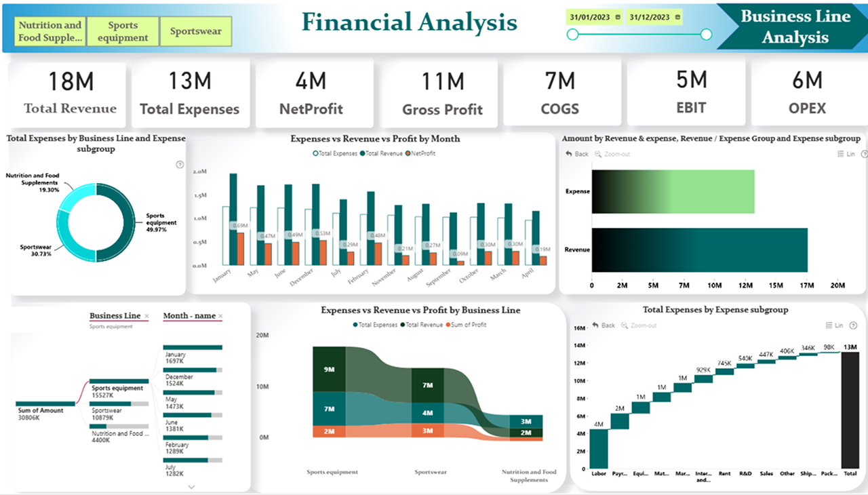This screenshot has height=495, width=868.
Task: Click the right handle of date slider
Action: 706,35
